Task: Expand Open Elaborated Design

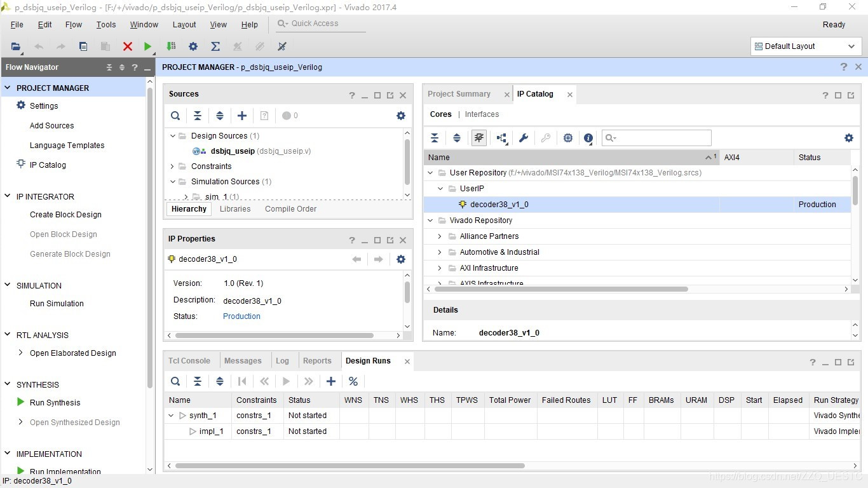Action: point(21,353)
